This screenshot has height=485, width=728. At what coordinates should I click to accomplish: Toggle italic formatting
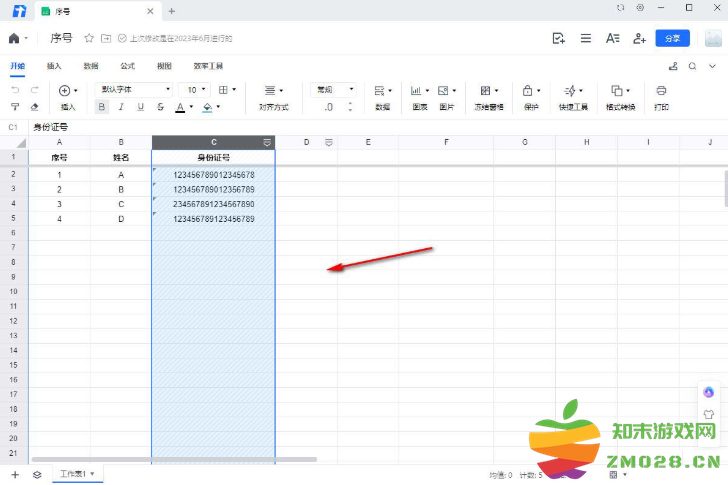point(121,106)
